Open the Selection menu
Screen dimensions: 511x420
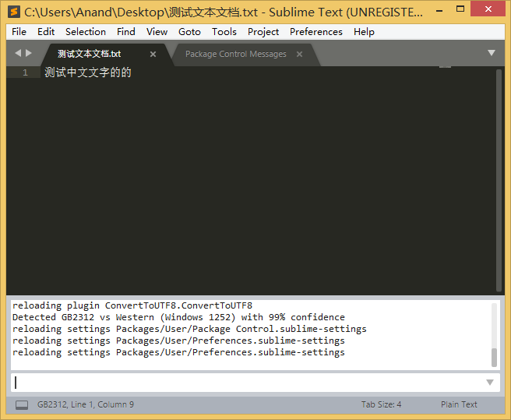coord(86,32)
